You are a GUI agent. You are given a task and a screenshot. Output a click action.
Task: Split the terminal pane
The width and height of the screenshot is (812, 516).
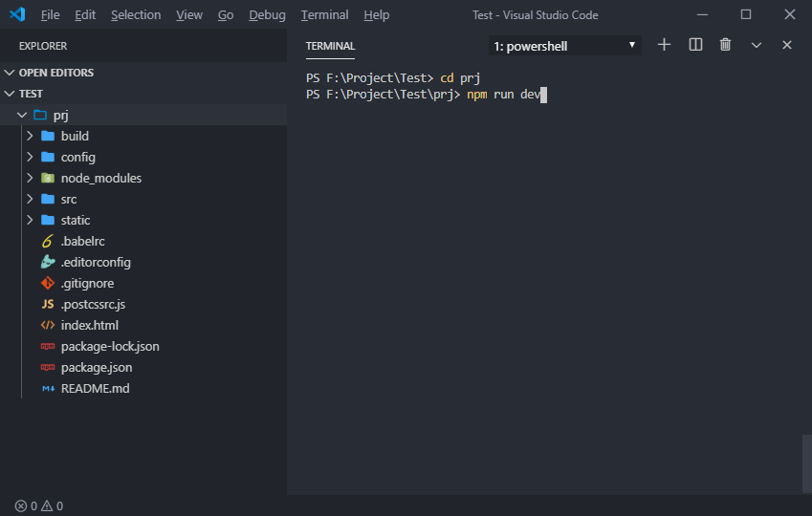pyautogui.click(x=695, y=45)
